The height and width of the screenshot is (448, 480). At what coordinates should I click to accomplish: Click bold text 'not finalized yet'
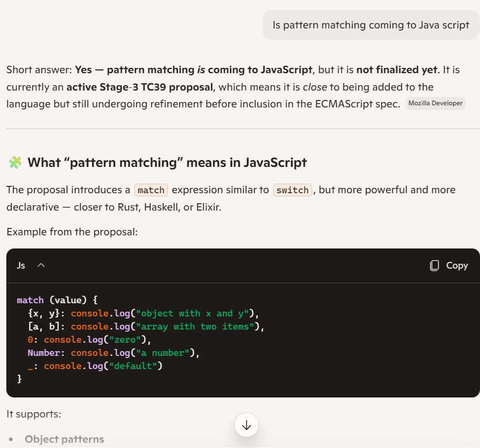pos(397,70)
